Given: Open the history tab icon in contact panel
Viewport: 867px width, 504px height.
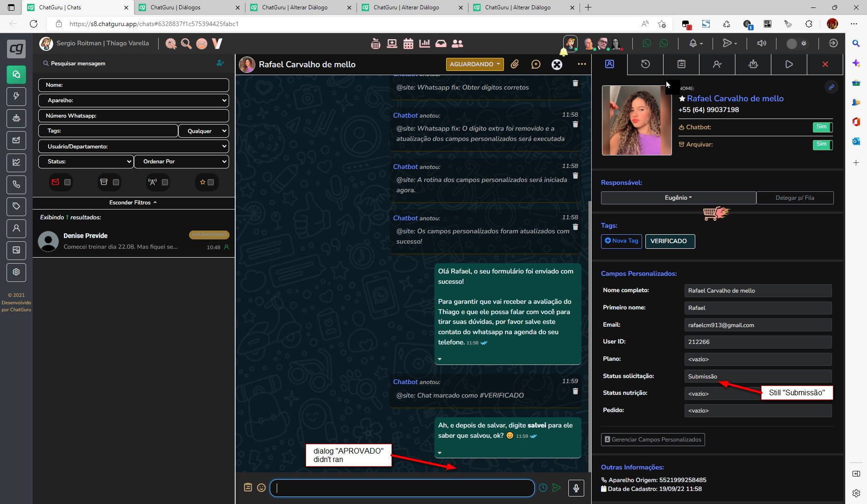Looking at the screenshot, I should click(x=645, y=64).
